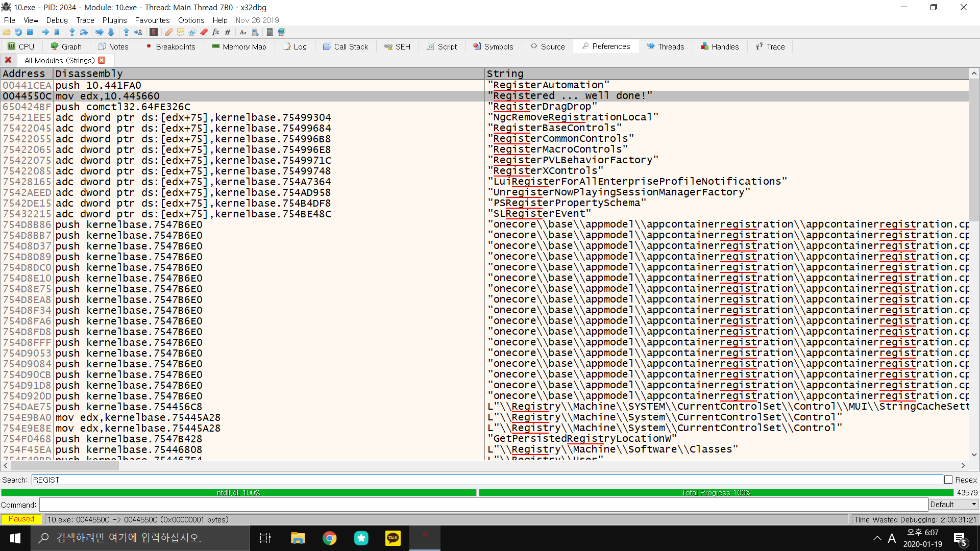Screen dimensions: 980x551
Task: Click the Total Progress 100% bar
Action: pyautogui.click(x=716, y=492)
